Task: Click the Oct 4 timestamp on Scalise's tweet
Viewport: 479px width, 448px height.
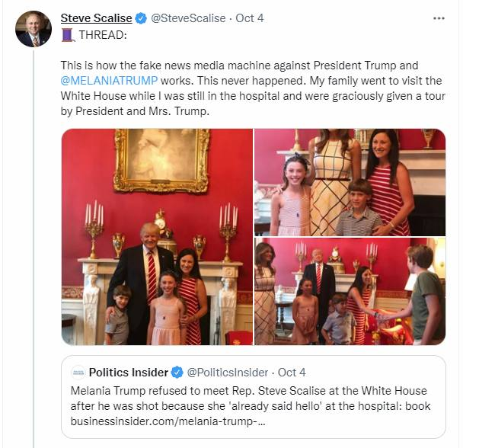Action: click(x=250, y=18)
